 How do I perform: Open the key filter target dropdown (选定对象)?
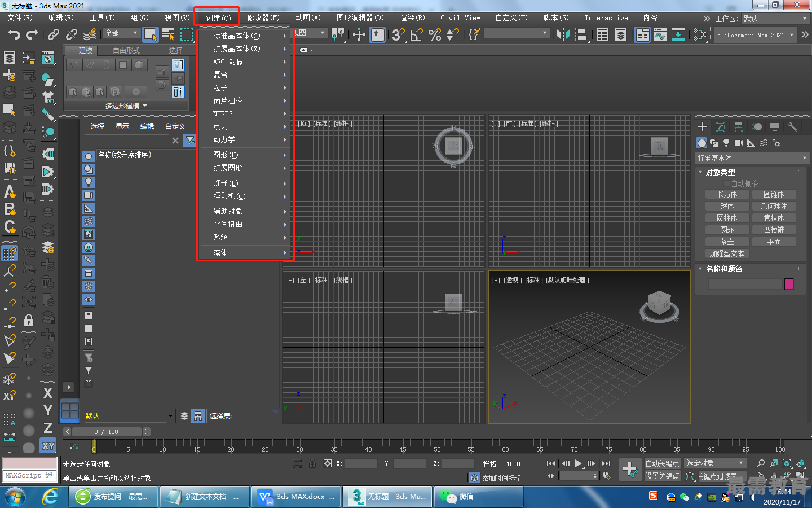click(715, 463)
